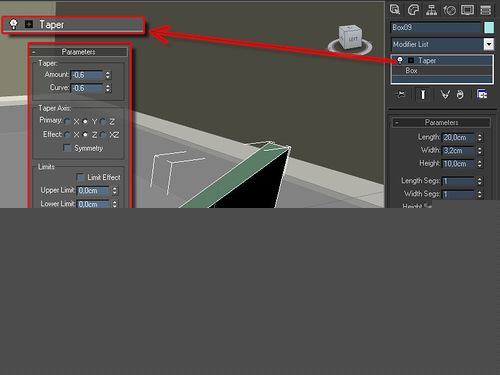Click the Lower Limit value field

[93, 204]
